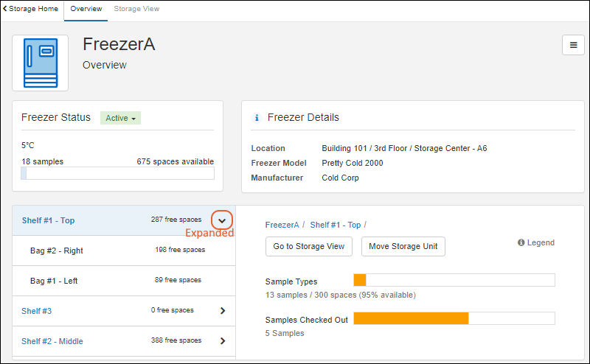Screen dimensions: 590x364
Task: Open the hamburger menu button
Action: [x=573, y=46]
